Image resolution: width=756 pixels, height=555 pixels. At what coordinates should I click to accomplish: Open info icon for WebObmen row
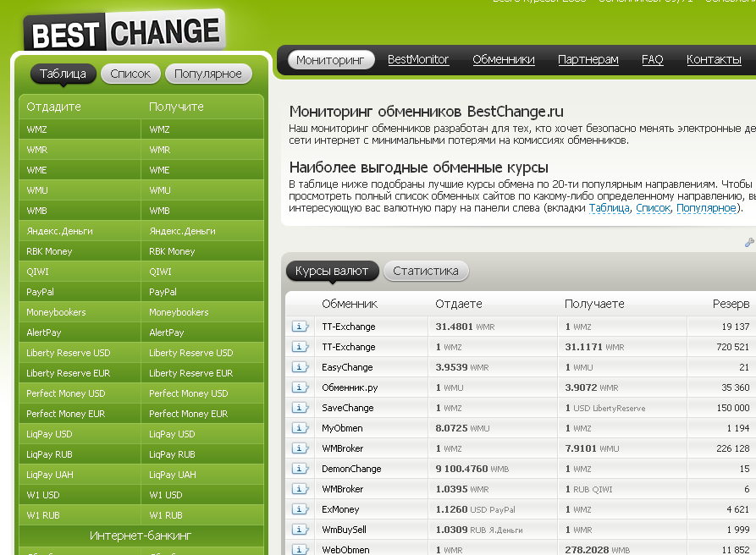point(300,549)
